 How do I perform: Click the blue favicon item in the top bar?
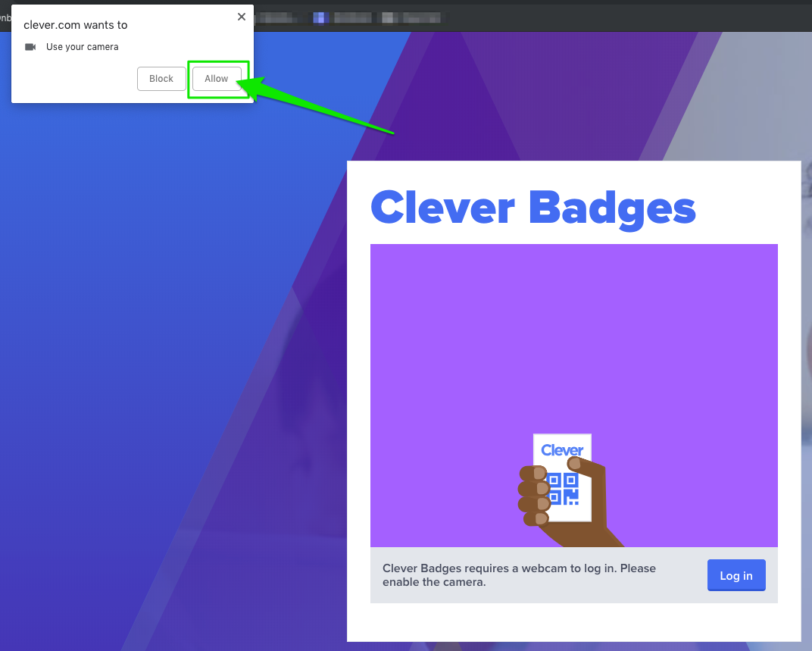[320, 17]
